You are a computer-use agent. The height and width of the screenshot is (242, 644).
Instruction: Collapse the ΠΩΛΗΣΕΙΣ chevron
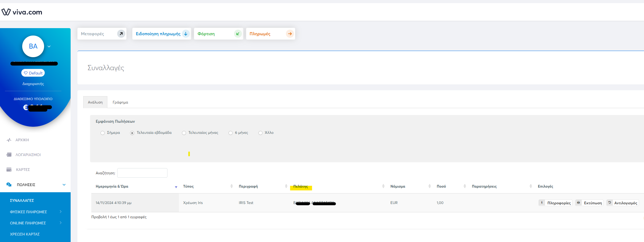coord(64,185)
